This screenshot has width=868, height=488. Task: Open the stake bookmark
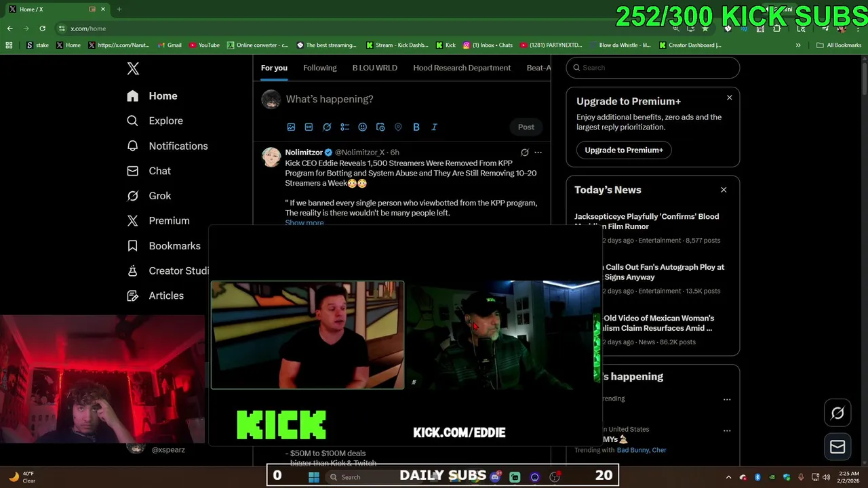(x=37, y=45)
